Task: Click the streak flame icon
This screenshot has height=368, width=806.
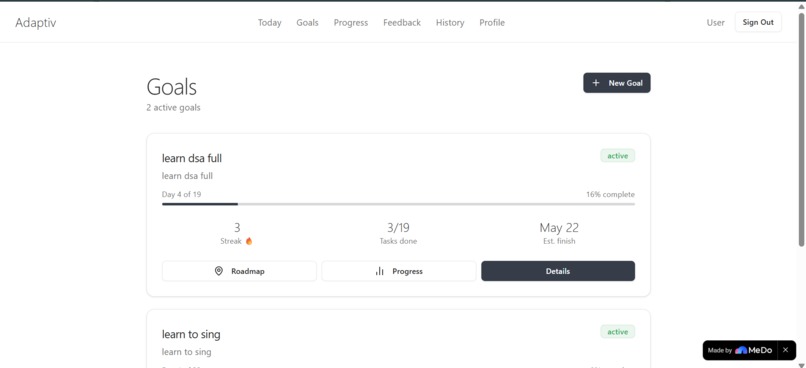Action: [x=249, y=241]
